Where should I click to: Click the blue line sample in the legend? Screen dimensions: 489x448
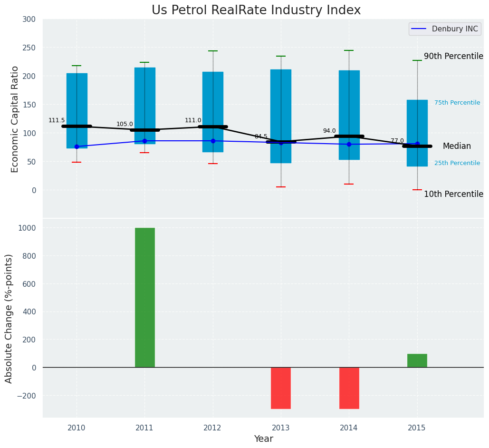[x=419, y=29]
